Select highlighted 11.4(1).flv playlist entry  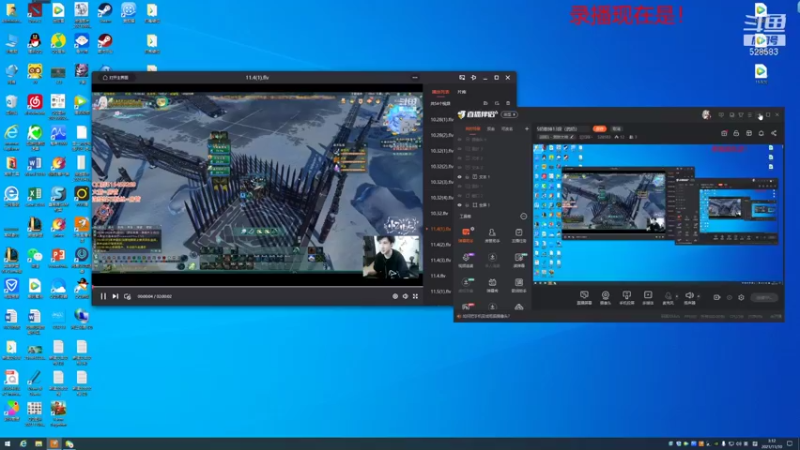441,229
